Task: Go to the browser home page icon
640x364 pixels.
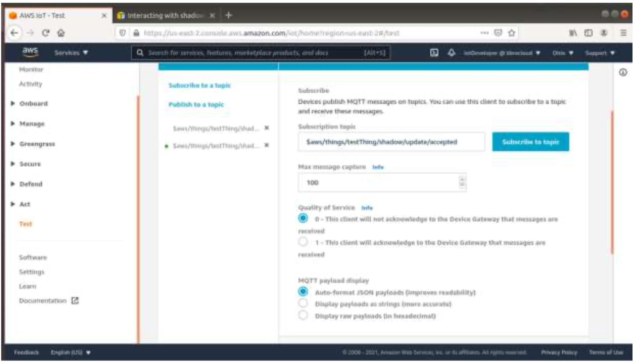Action: pos(61,33)
